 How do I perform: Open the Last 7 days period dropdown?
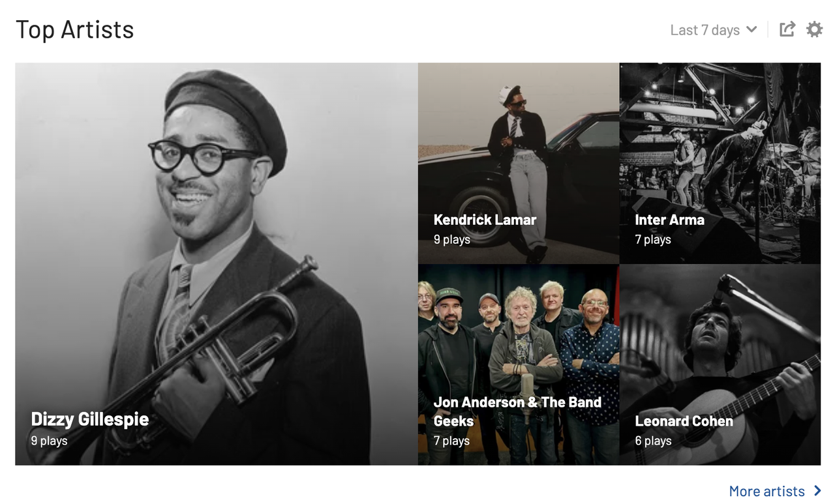(714, 30)
